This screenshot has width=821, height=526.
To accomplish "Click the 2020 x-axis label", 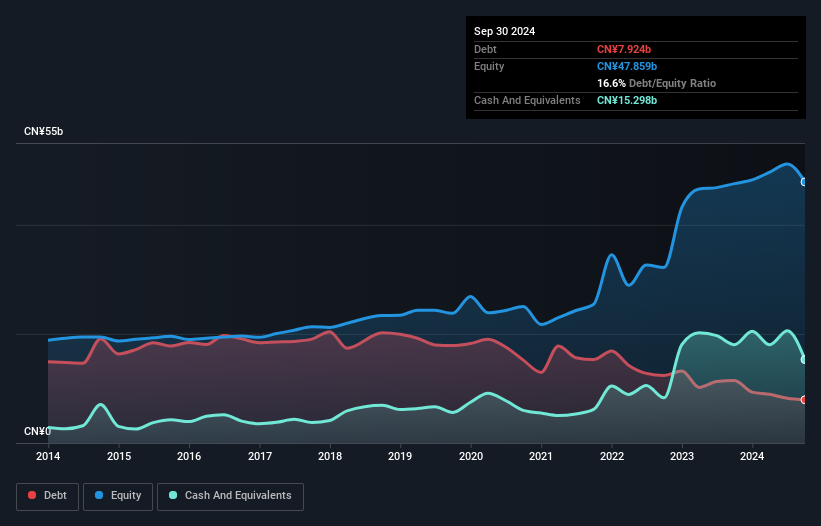I will tap(471, 456).
